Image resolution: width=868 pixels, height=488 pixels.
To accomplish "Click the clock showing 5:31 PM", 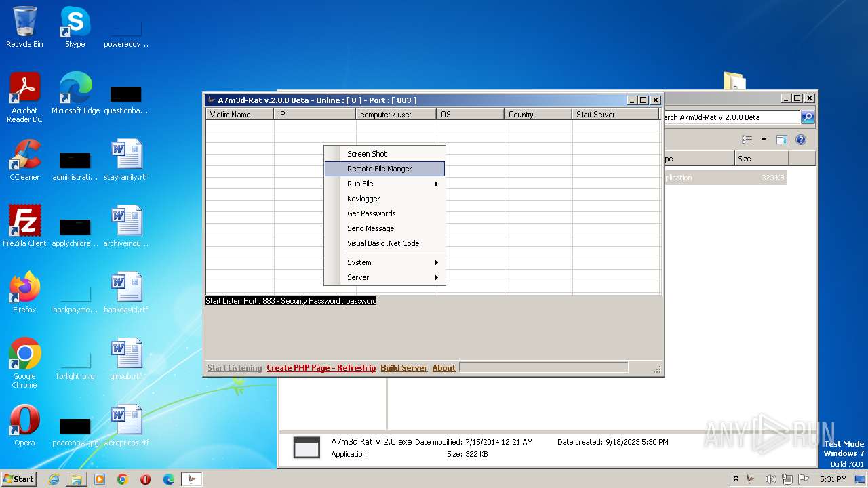I will click(833, 479).
